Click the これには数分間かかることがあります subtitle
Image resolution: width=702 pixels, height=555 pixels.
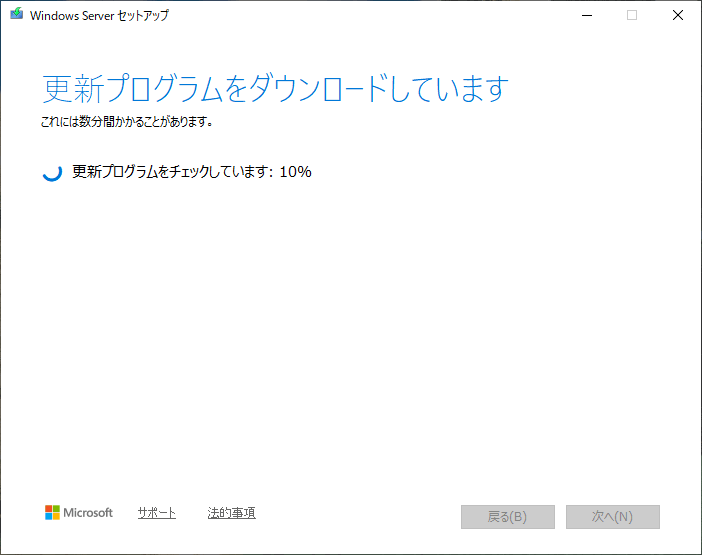point(127,123)
